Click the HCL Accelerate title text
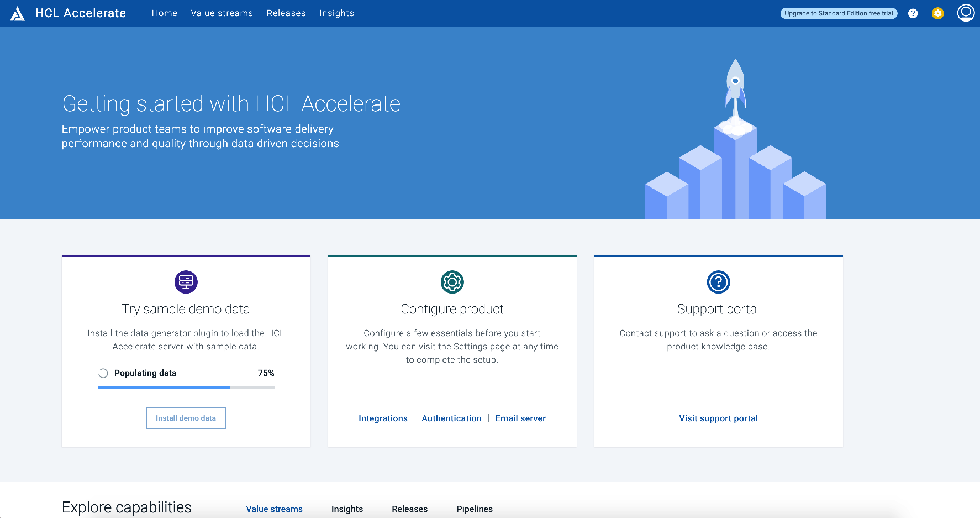The image size is (980, 518). [81, 13]
